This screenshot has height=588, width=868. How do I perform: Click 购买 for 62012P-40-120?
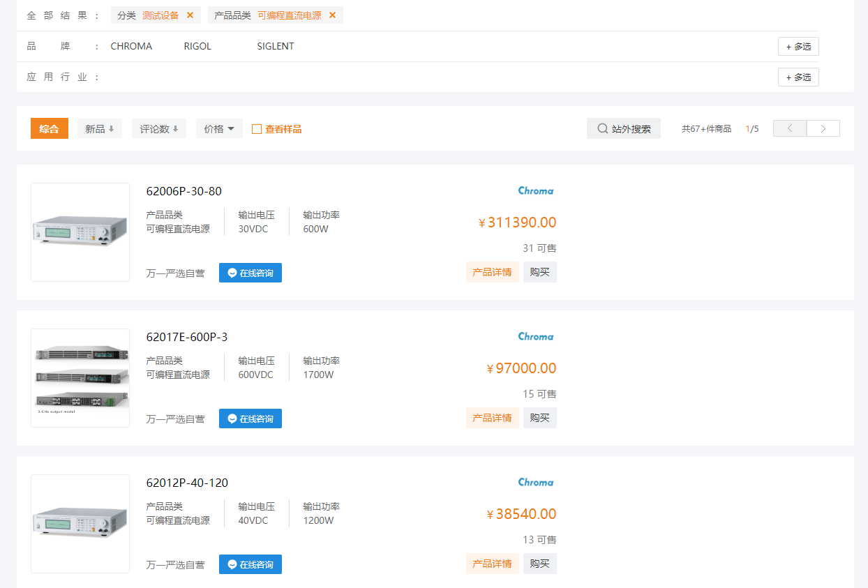click(x=540, y=564)
